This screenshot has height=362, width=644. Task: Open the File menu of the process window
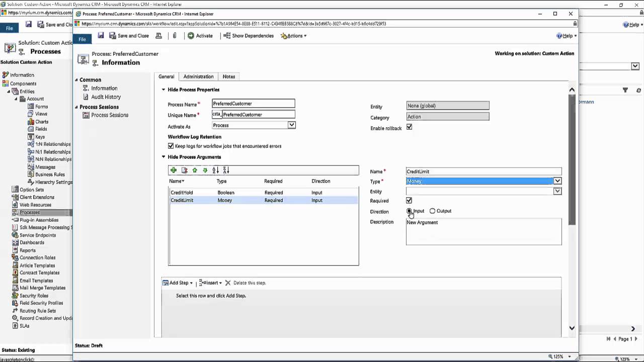[x=82, y=39]
